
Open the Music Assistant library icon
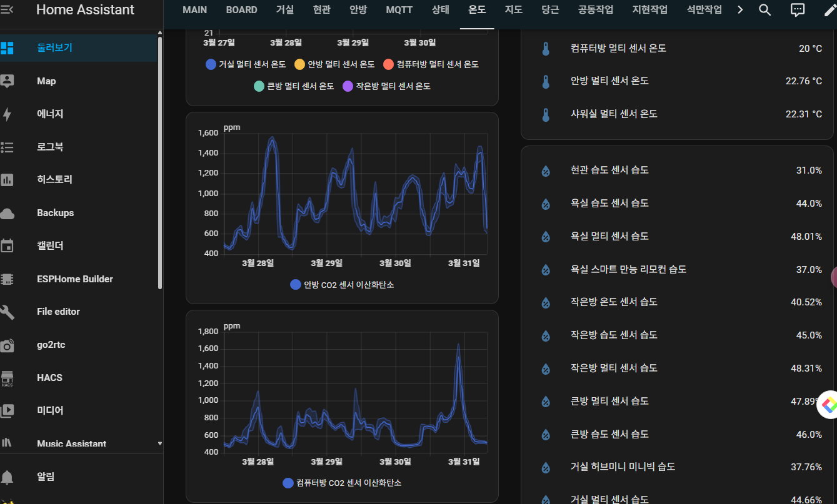(7, 443)
